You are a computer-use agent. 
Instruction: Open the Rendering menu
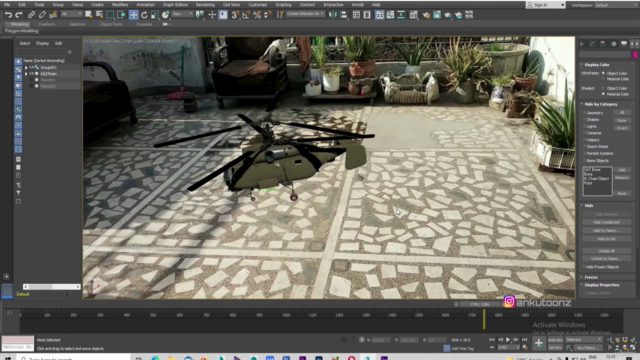[x=205, y=5]
